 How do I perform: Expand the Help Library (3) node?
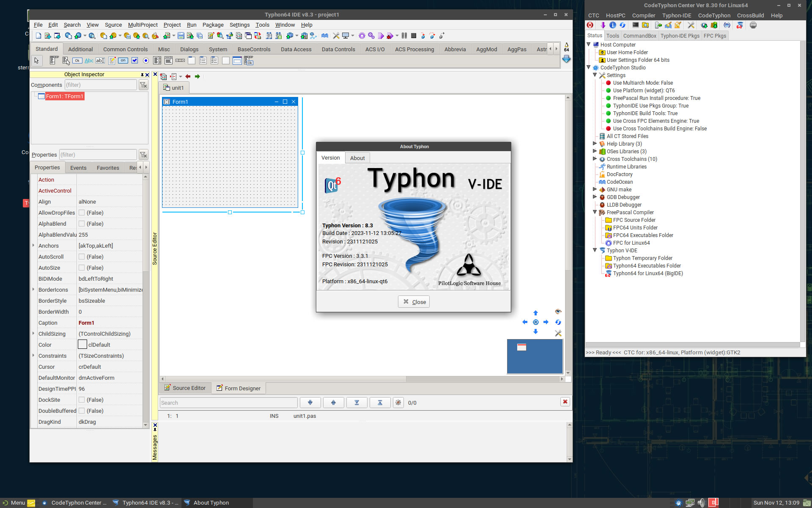(595, 144)
